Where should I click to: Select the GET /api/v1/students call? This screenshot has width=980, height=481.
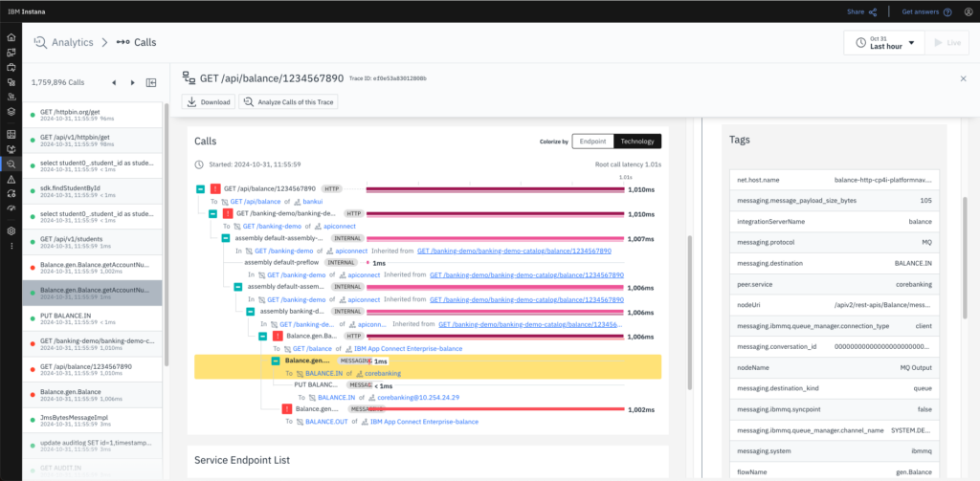tap(93, 242)
